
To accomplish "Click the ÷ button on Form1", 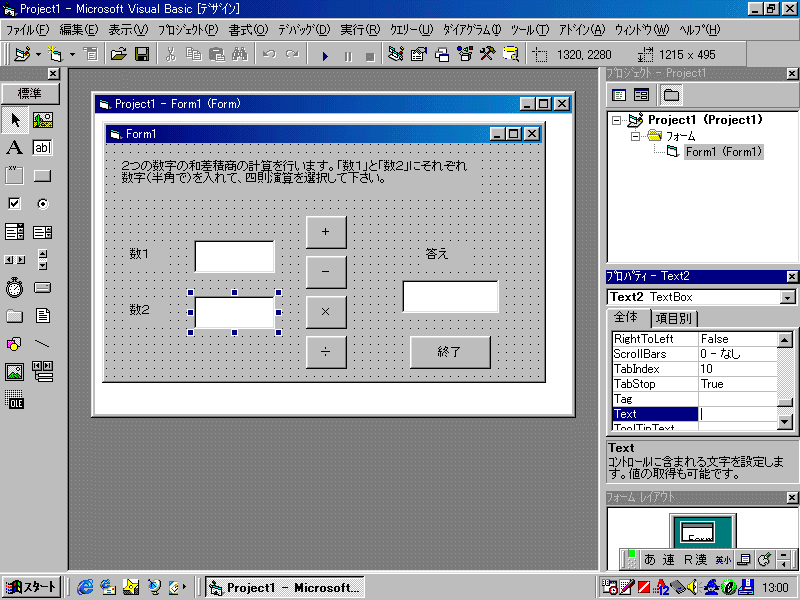I will click(326, 352).
